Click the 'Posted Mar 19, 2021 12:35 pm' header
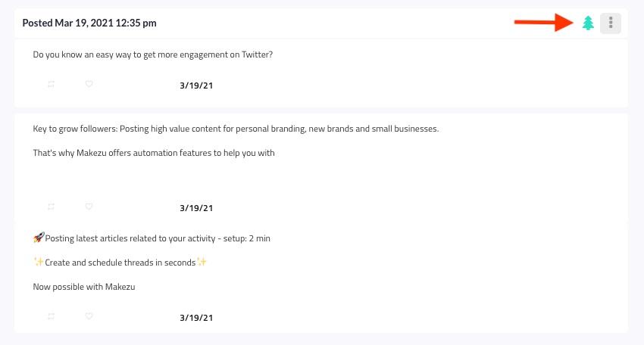 tap(89, 23)
